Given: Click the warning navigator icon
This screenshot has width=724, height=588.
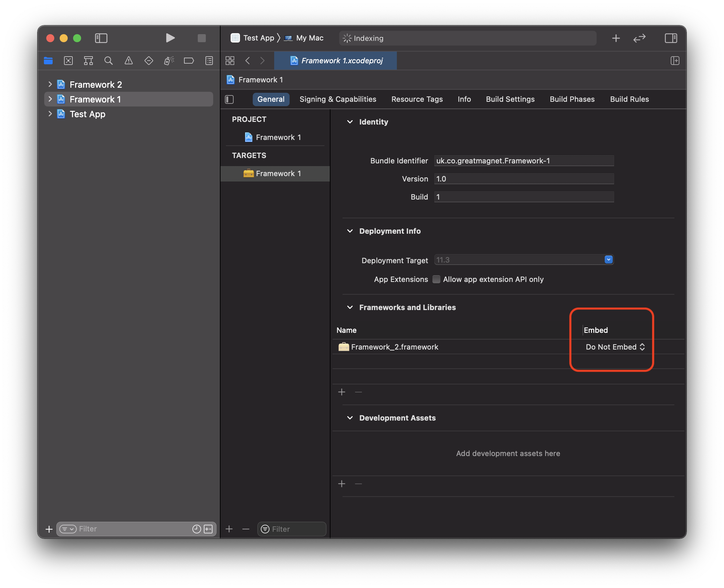Looking at the screenshot, I should 129,60.
